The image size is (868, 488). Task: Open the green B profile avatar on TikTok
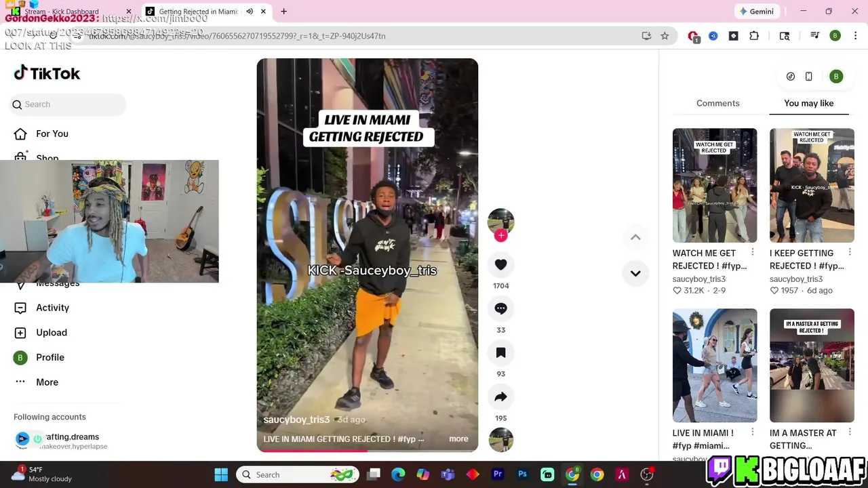(x=836, y=77)
